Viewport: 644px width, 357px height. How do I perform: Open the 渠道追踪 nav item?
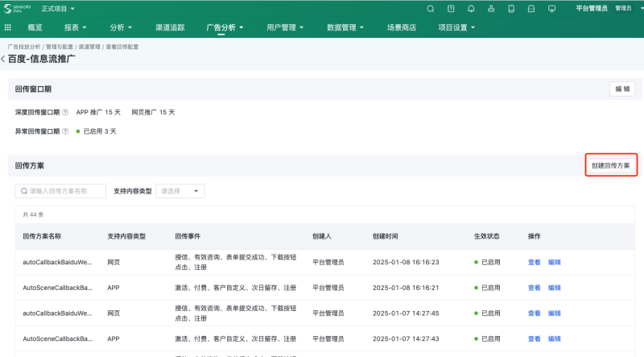[x=170, y=27]
